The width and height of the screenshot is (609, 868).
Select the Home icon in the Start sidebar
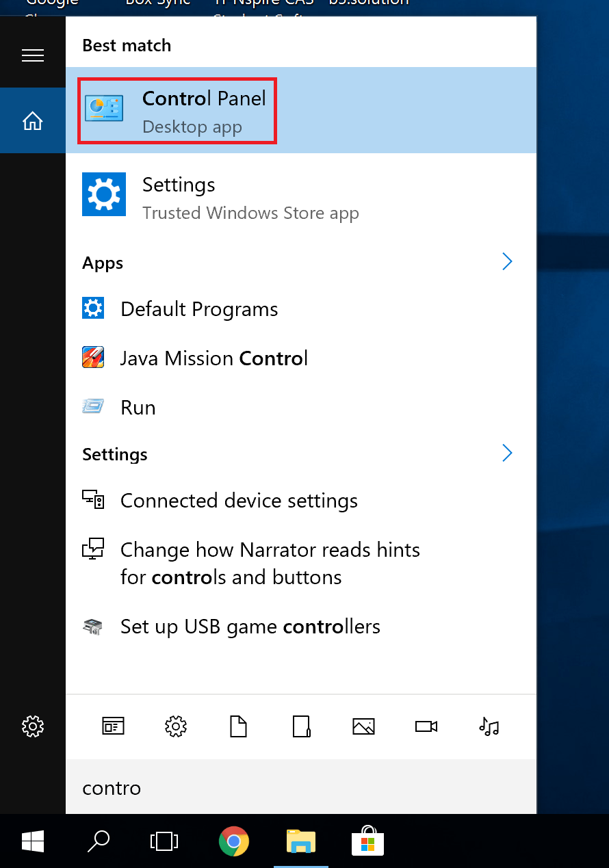coord(32,120)
